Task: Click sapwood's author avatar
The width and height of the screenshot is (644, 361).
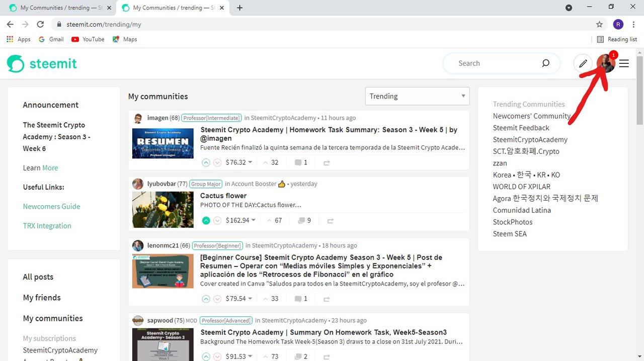Action: [138, 320]
